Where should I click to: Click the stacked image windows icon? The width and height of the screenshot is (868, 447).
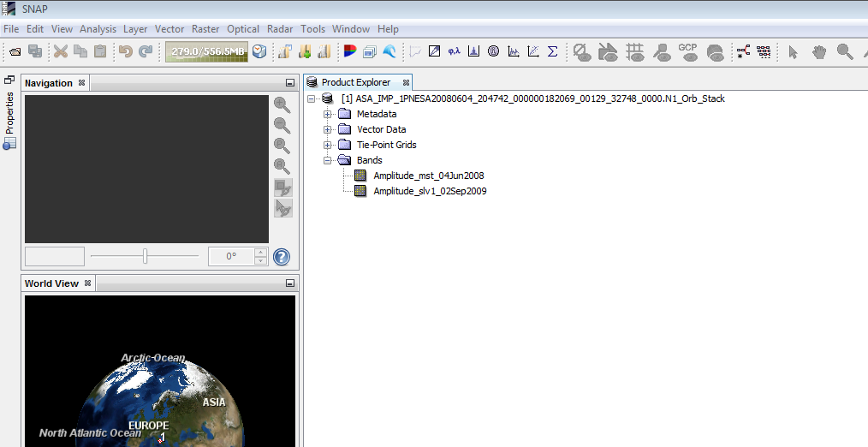click(x=369, y=52)
